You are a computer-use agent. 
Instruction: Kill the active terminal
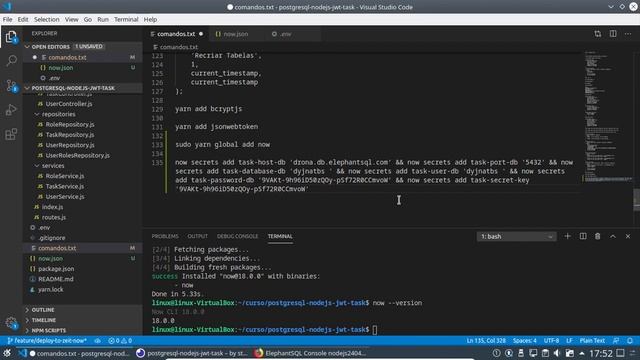pos(598,236)
